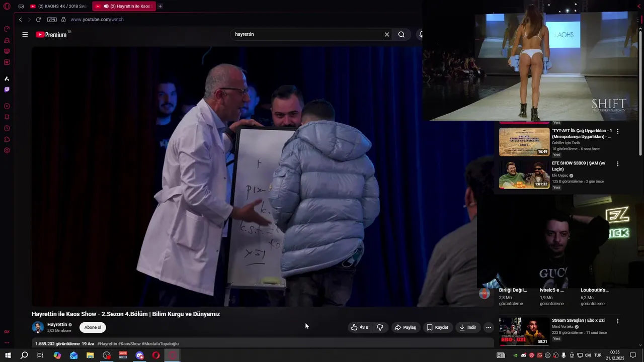Screen dimensions: 644x362
Task: Open Discord tray icon
Action: [x=523, y=355]
